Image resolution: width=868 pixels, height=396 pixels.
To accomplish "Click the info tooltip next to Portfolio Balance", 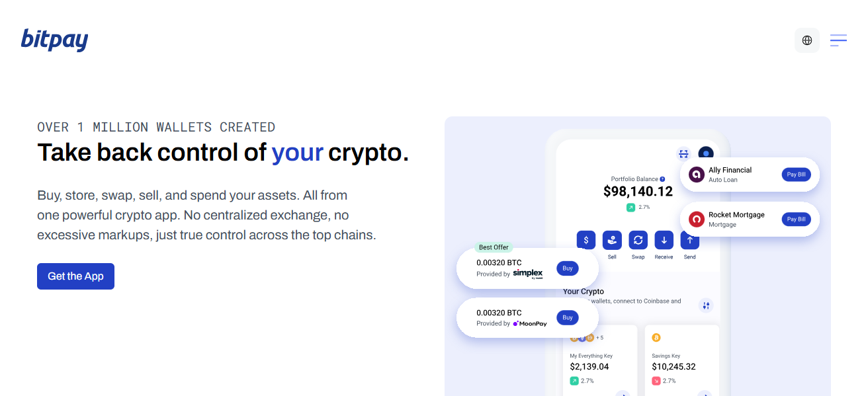I will 662,178.
